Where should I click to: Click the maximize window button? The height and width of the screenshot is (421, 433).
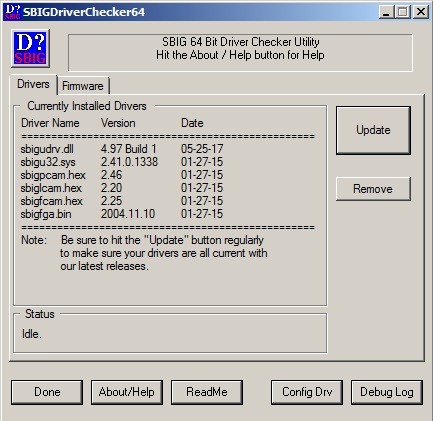click(403, 12)
